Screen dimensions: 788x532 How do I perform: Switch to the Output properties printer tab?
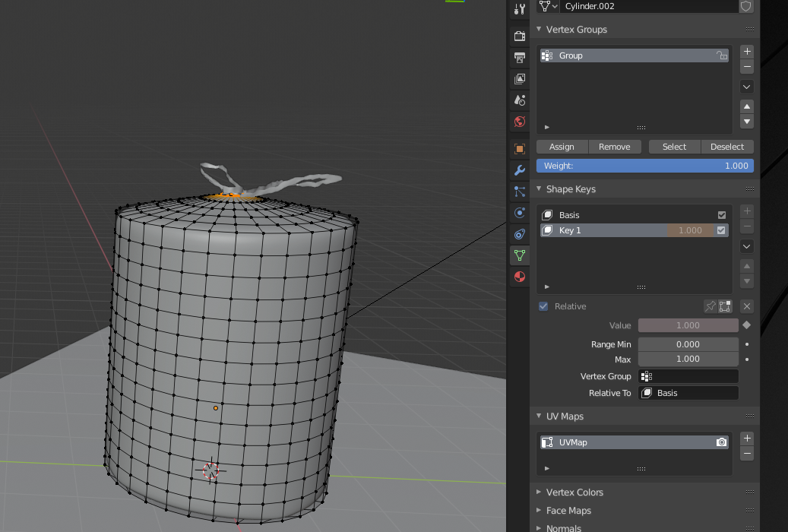[520, 58]
